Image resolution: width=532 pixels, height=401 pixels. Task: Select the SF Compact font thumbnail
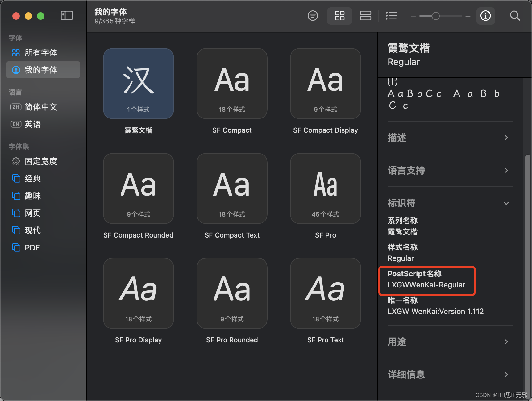[x=232, y=84]
